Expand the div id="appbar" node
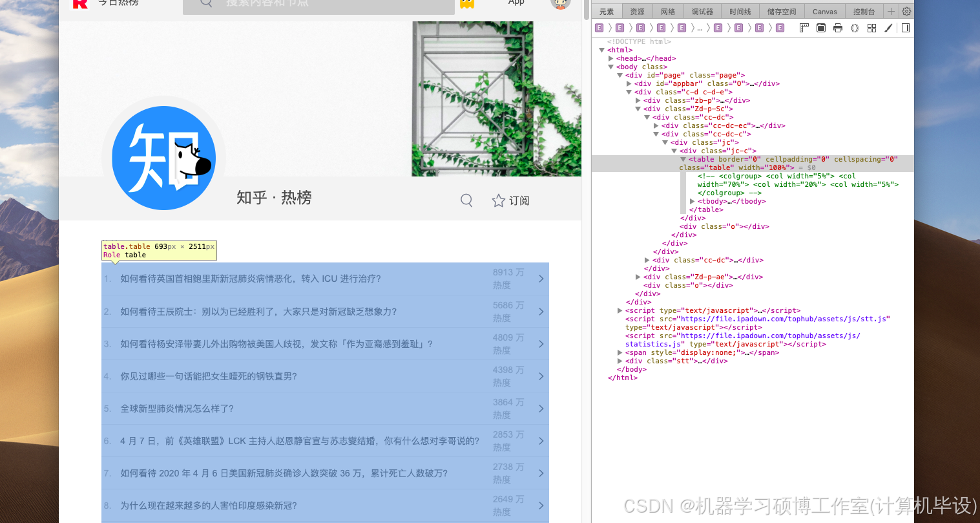The height and width of the screenshot is (523, 980). [x=629, y=83]
